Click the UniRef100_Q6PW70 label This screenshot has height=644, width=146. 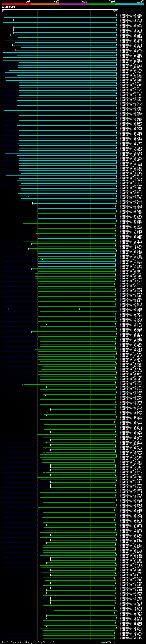point(131,82)
